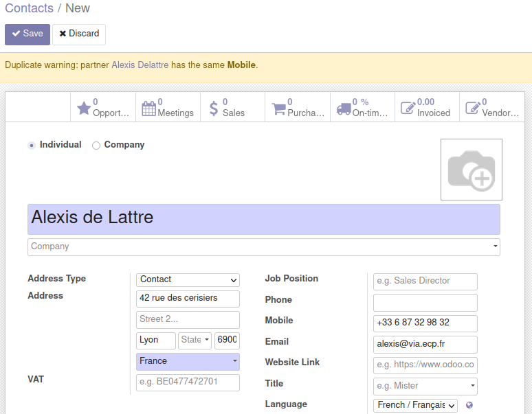Click the New breadcrumb text
This screenshot has height=414, width=532.
tap(78, 8)
